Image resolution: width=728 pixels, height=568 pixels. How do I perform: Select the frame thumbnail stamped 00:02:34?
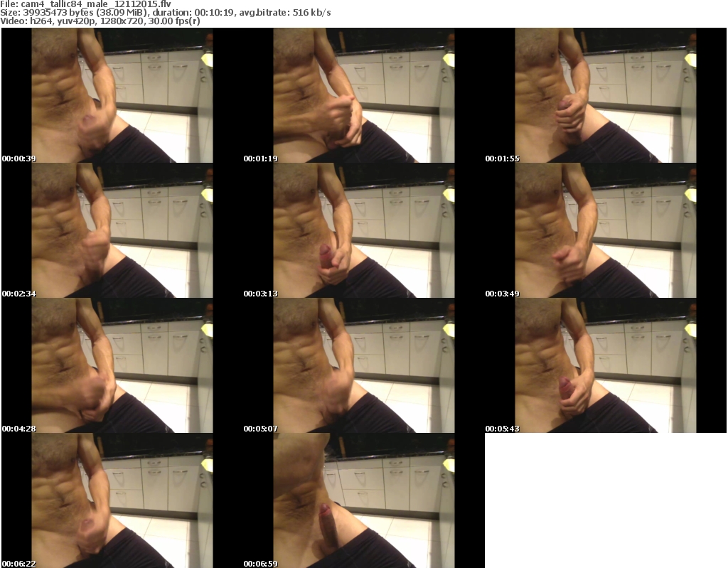click(122, 230)
